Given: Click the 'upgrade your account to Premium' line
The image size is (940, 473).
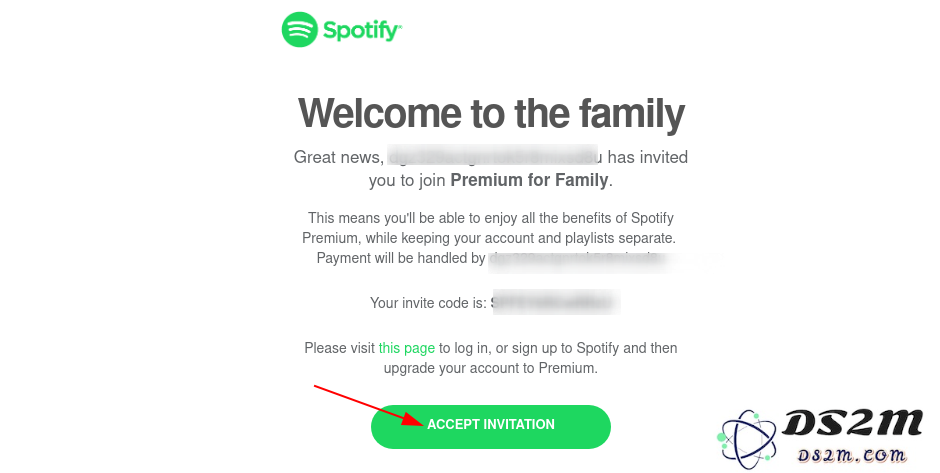Looking at the screenshot, I should point(490,368).
